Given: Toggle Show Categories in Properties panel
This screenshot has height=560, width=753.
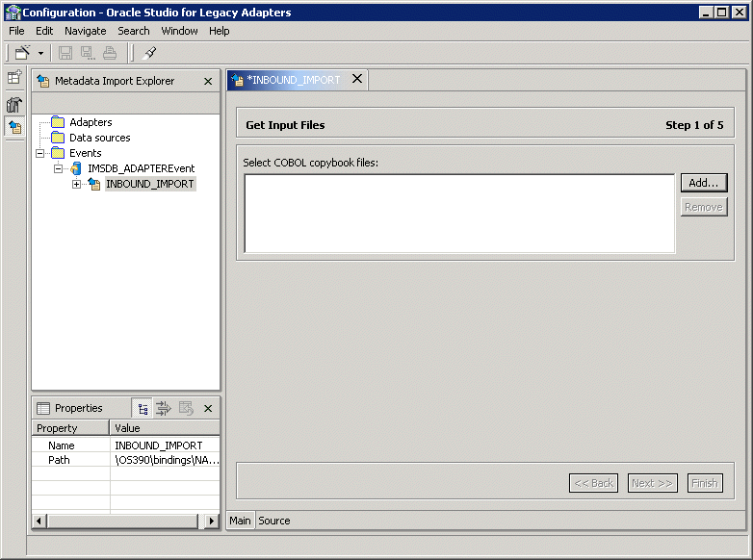Looking at the screenshot, I should click(143, 408).
